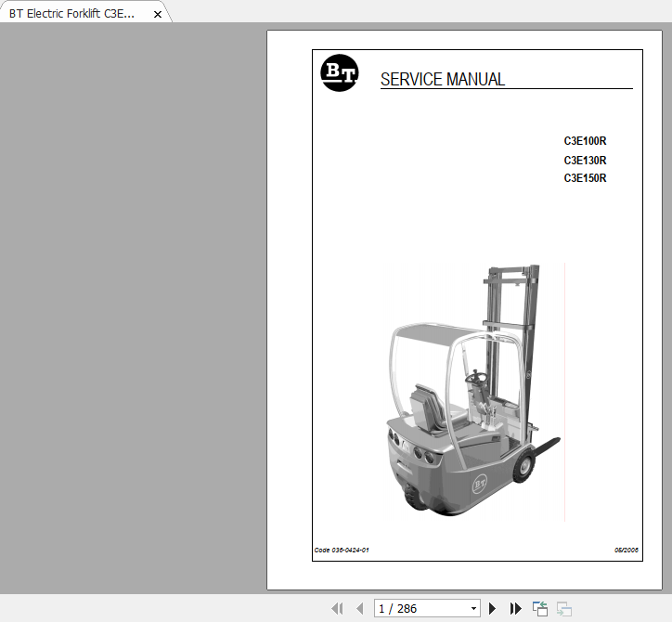672x622 pixels.
Task: Click the SERVICE MANUAL heading
Action: pos(443,79)
